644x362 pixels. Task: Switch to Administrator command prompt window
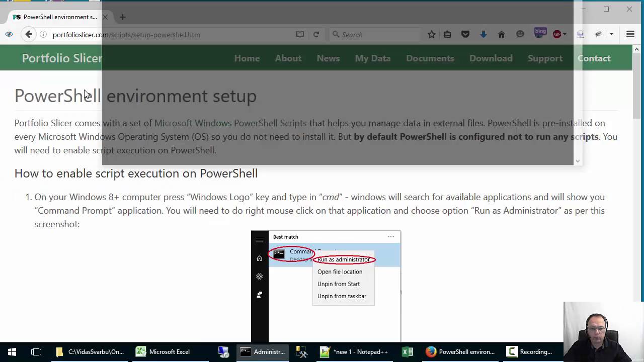pyautogui.click(x=263, y=352)
